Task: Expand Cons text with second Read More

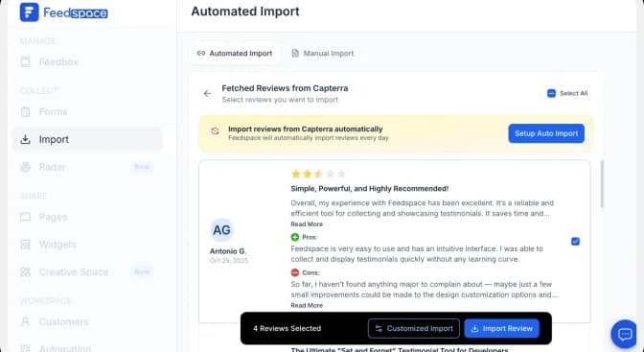Action: (x=307, y=305)
